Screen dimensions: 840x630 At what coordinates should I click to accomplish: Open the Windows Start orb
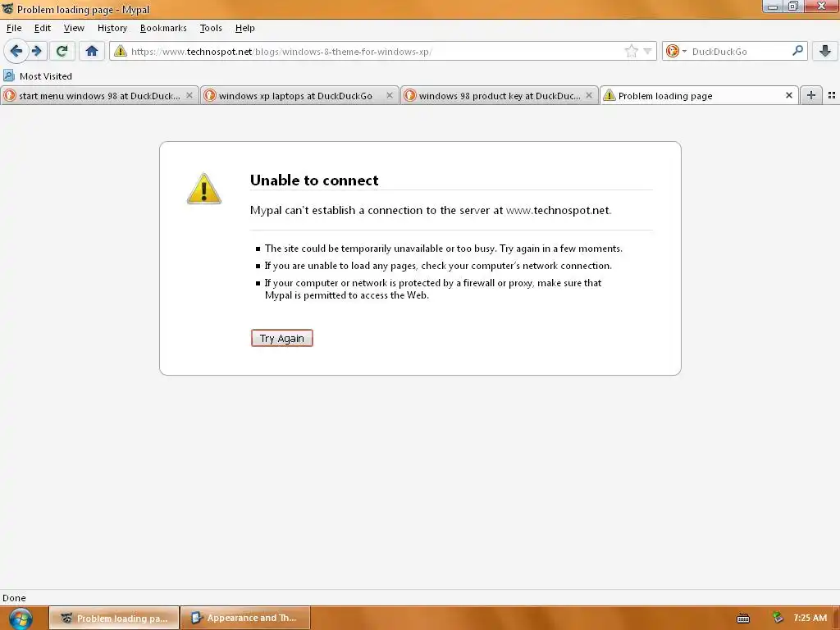click(x=21, y=619)
